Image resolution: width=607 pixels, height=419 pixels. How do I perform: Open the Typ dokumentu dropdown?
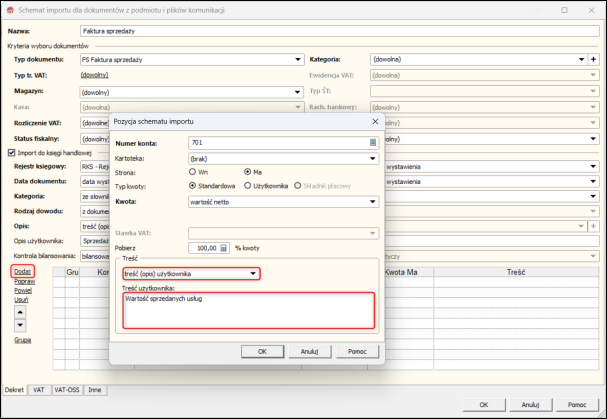(298, 60)
